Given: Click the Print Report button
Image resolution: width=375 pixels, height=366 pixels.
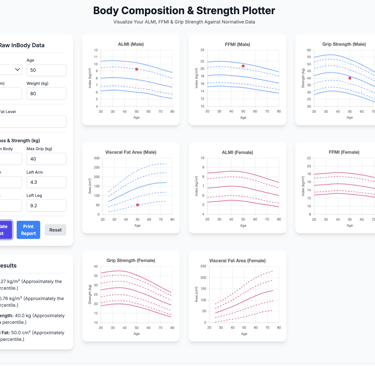Looking at the screenshot, I should [28, 230].
